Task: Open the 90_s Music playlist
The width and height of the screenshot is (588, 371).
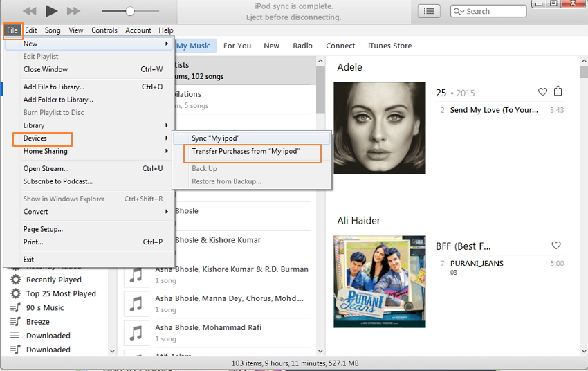Action: [44, 307]
